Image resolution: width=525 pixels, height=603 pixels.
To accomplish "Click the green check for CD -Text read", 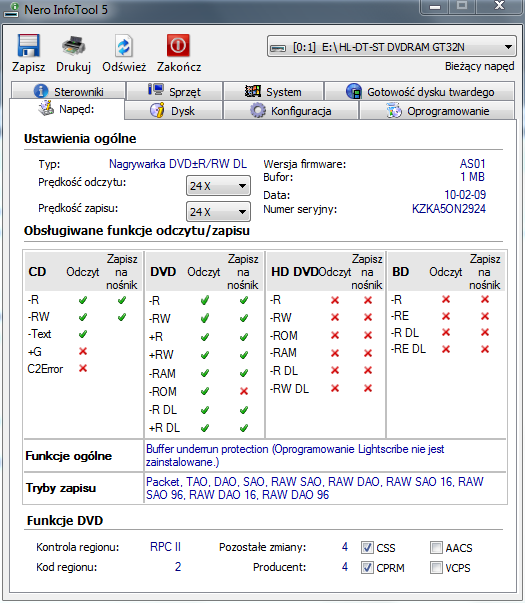I will coord(83,334).
